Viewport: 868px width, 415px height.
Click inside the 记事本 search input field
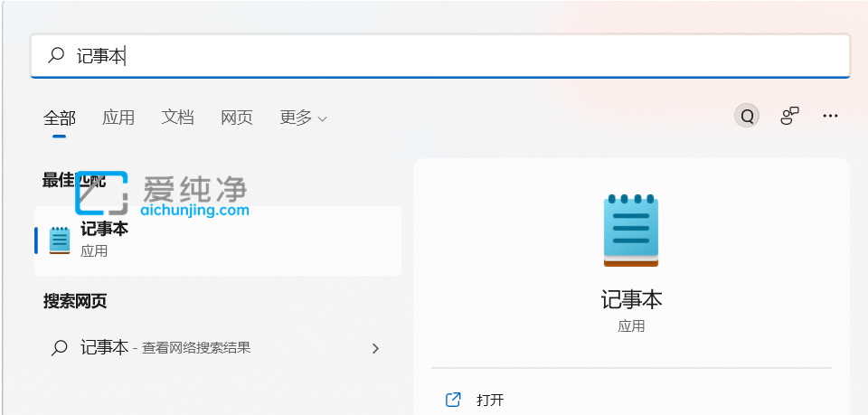tap(440, 55)
